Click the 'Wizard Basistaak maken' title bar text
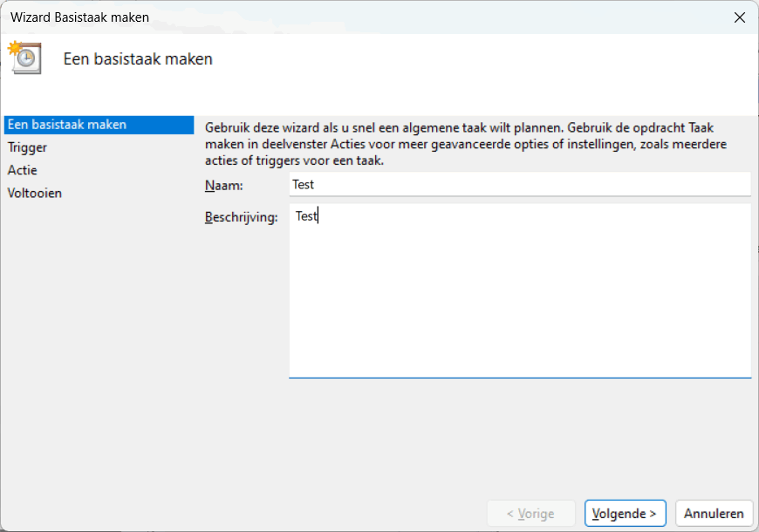This screenshot has width=759, height=532. click(x=79, y=17)
